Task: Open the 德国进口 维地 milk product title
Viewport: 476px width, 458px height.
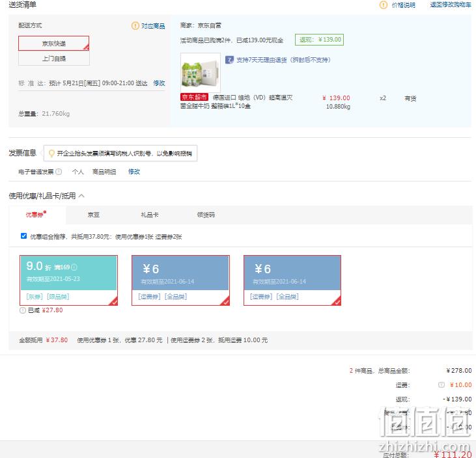Action: (236, 101)
